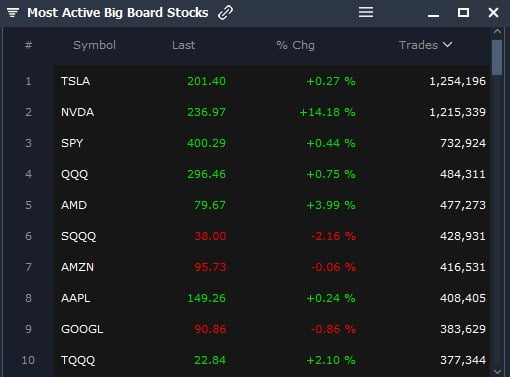Minimize the Most Active window
The image size is (510, 377).
coord(433,15)
